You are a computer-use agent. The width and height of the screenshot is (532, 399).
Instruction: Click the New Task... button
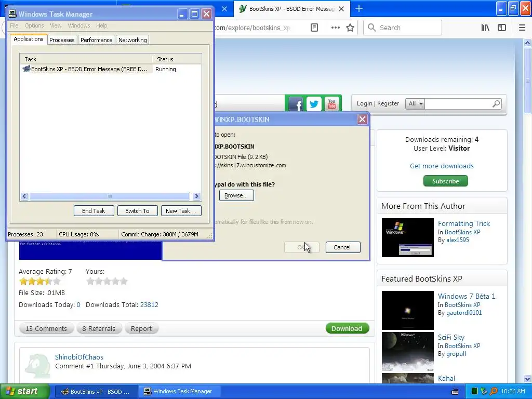point(181,211)
